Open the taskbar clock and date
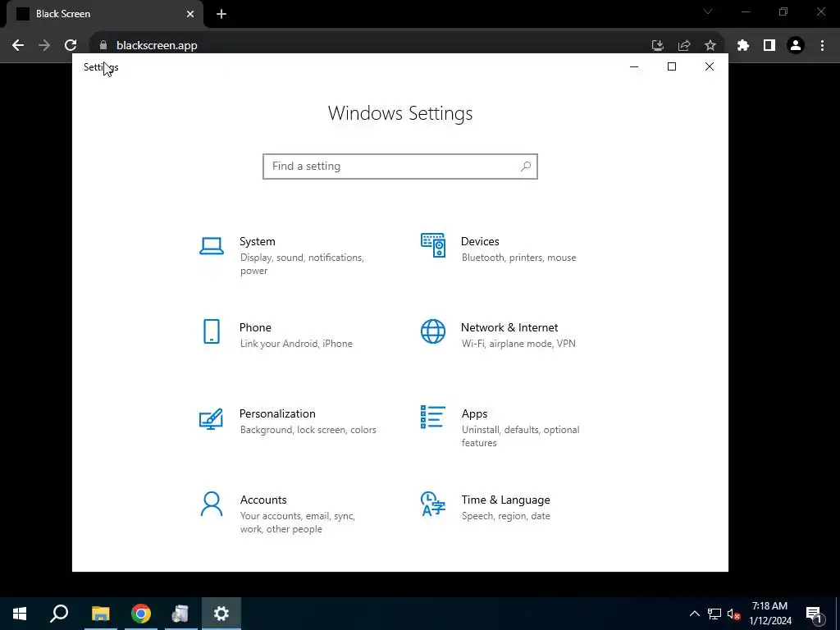Viewport: 840px width, 630px height. pyautogui.click(x=770, y=614)
